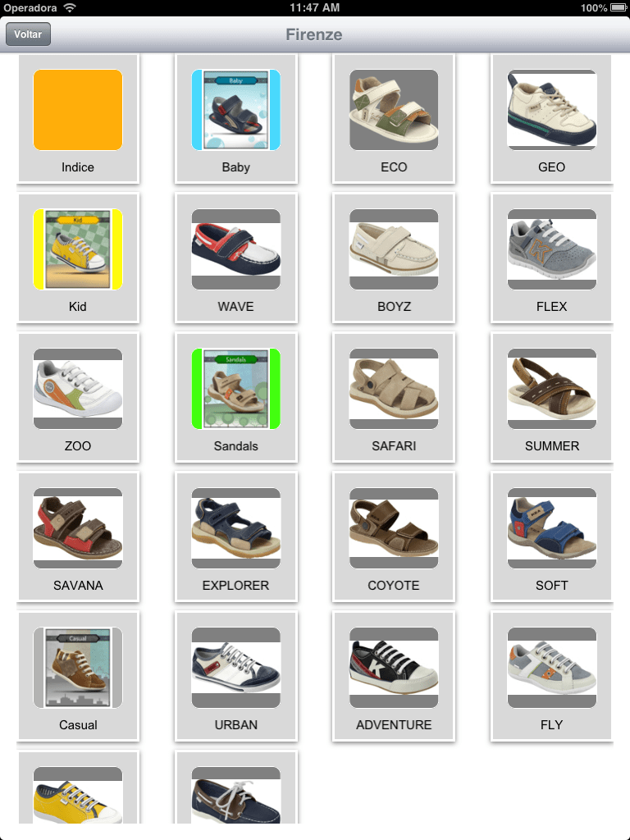Select the SAFARI beige sandal tile
This screenshot has width=630, height=840.
point(394,397)
